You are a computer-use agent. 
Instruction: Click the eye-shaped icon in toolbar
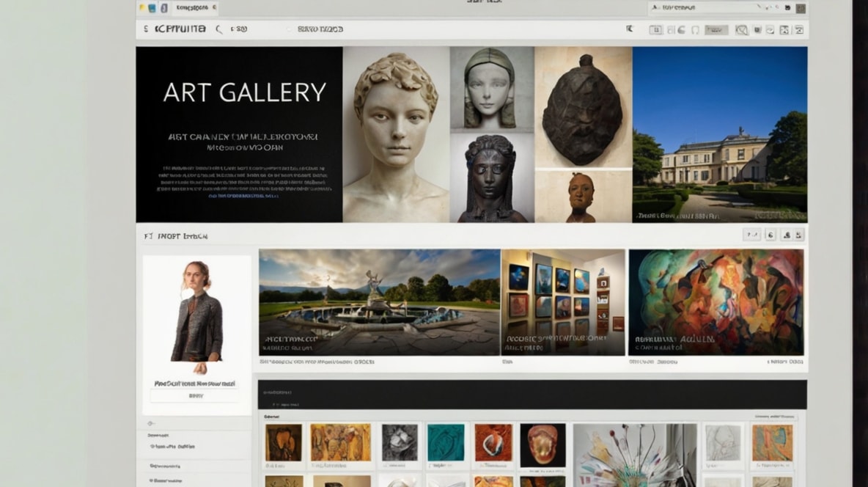click(770, 30)
